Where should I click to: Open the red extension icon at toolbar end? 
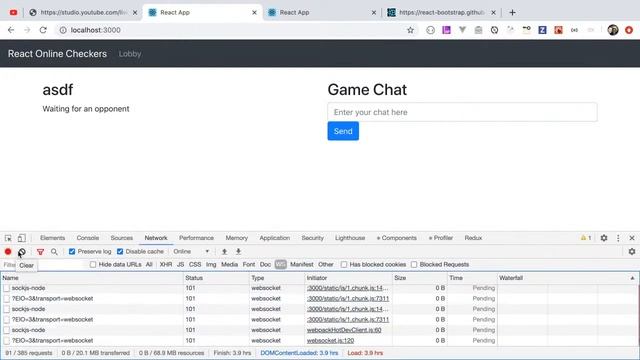click(x=629, y=30)
